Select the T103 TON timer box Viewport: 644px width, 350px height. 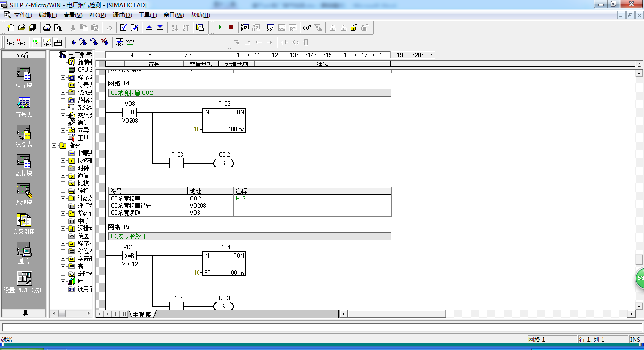pyautogui.click(x=224, y=120)
